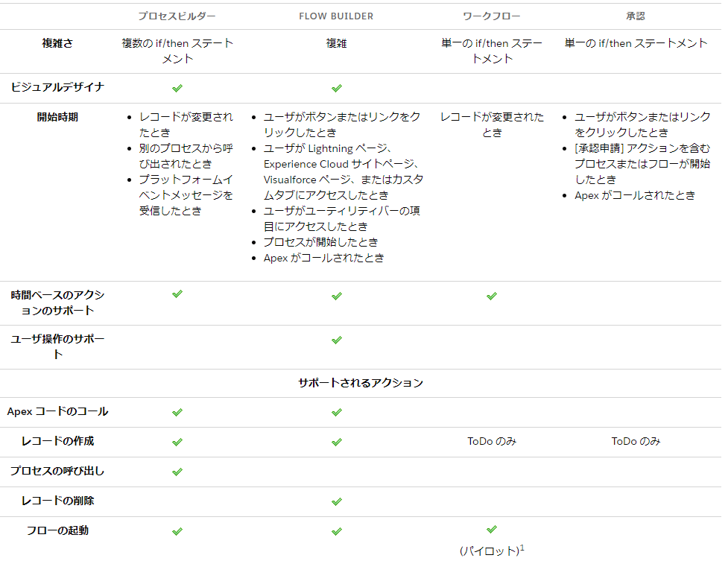Click プラットフォームイベントメッセージを受信したとき bullet
Viewport: 728px width, 561px height.
(186, 195)
